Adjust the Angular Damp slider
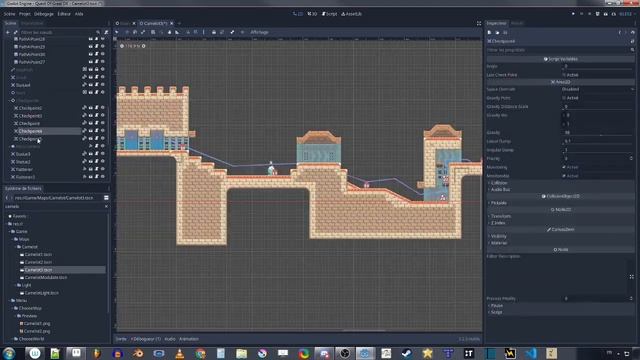 point(598,152)
